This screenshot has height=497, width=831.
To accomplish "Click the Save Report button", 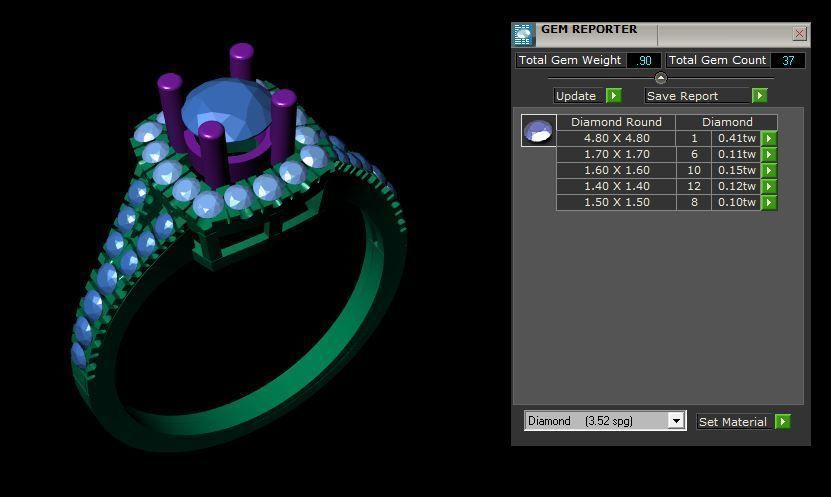I will pyautogui.click(x=697, y=96).
